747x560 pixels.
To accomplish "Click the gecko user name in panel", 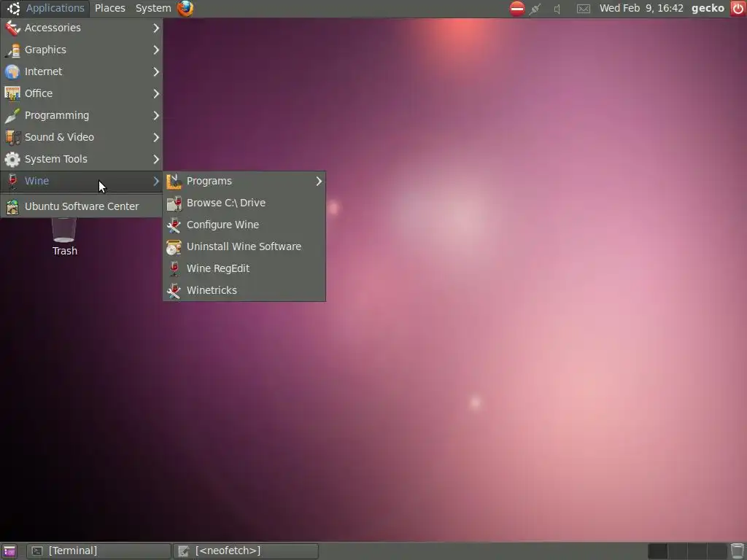I will (708, 9).
